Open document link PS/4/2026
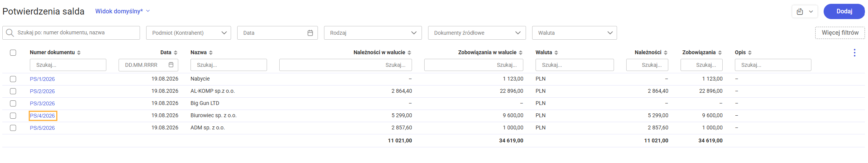Screen dimensions: 868x163 coord(42,116)
